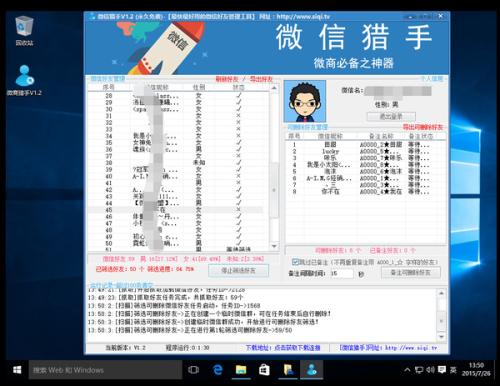Open the 微商猎手V1.2 desktop shortcut
The height and width of the screenshot is (386, 500).
pos(24,80)
